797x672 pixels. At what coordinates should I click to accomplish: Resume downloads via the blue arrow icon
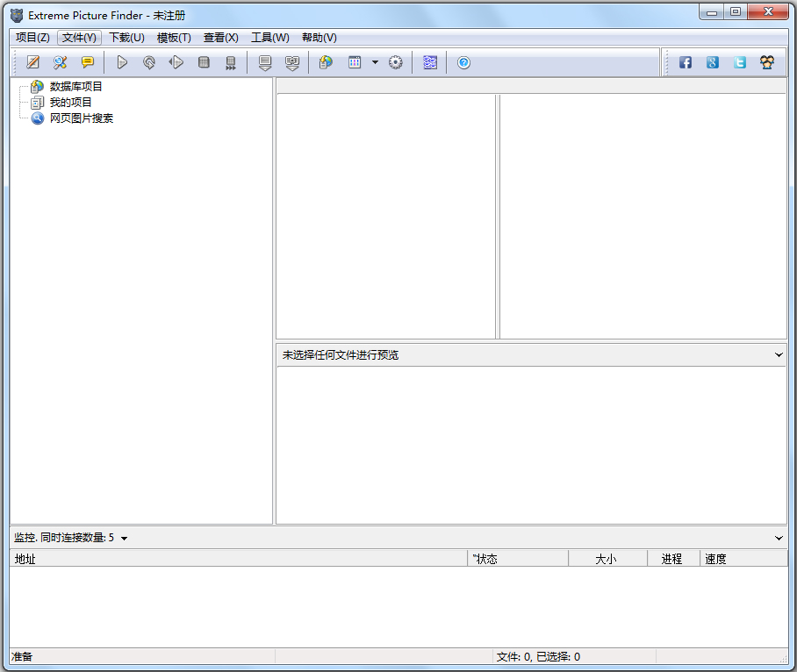pos(175,62)
